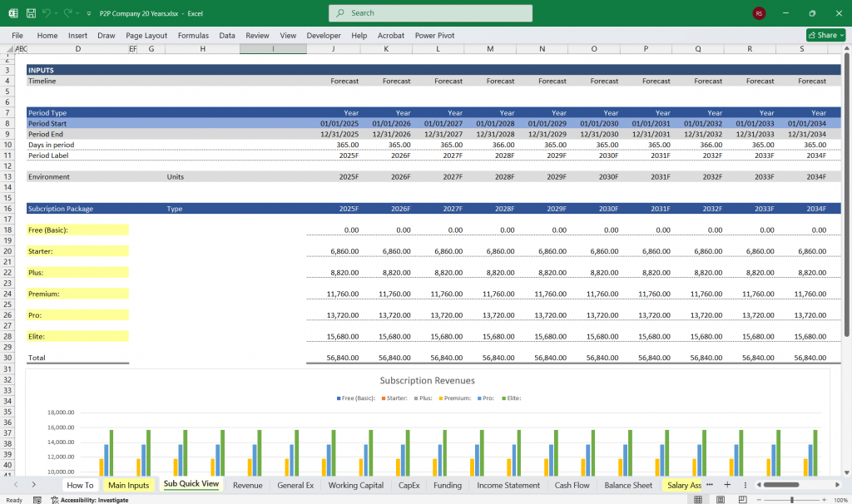
Task: Switch to the Balance Sheet tab
Action: coord(627,485)
